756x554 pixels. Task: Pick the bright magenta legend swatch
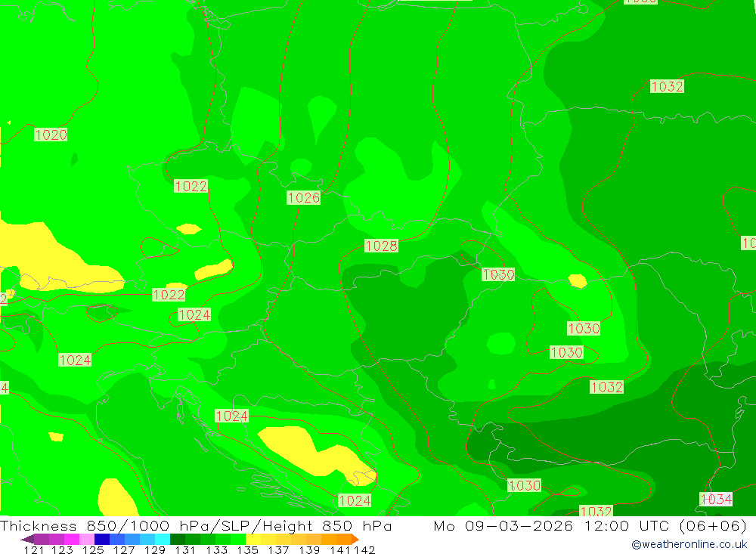[71, 539]
